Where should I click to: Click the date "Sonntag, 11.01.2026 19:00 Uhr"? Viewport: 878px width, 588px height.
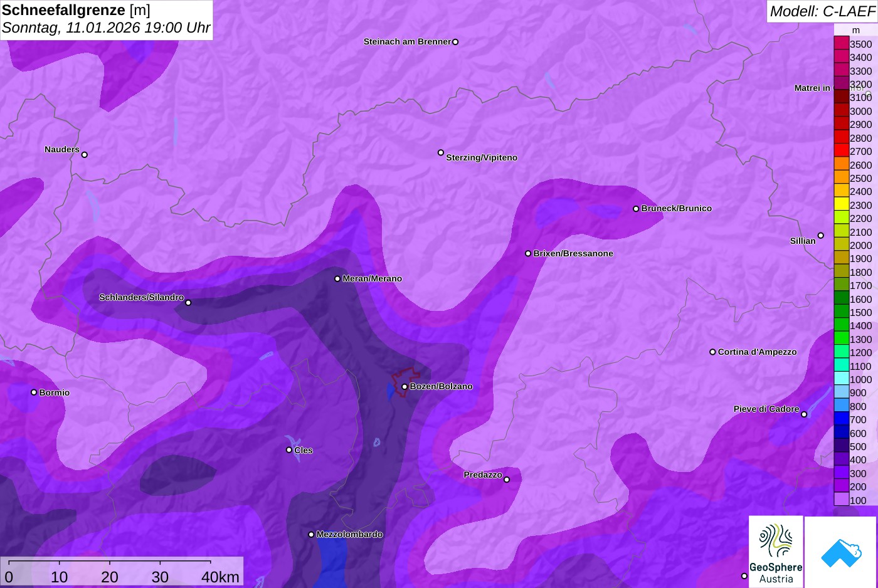coord(106,28)
